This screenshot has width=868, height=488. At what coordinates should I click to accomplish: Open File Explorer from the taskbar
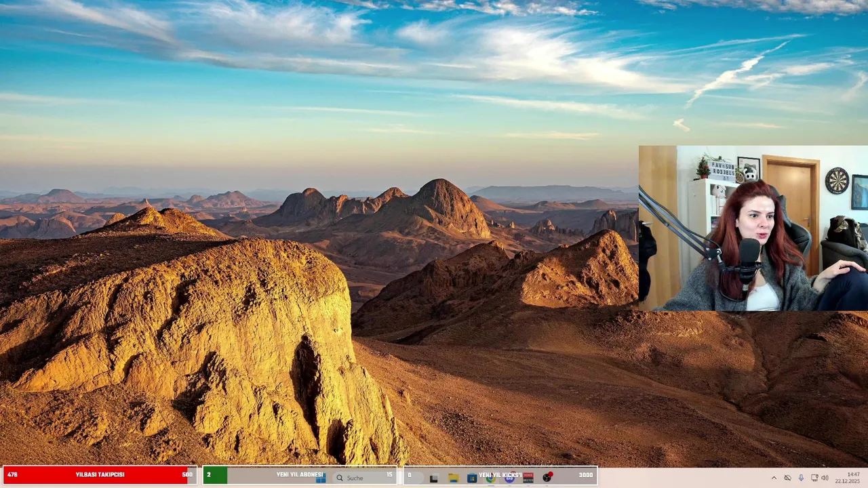[454, 478]
